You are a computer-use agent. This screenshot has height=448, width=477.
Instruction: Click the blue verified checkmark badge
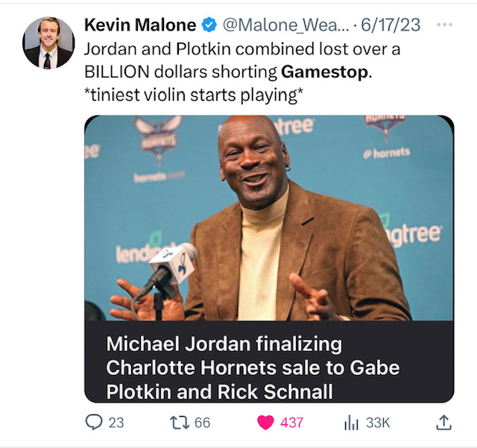tap(209, 25)
